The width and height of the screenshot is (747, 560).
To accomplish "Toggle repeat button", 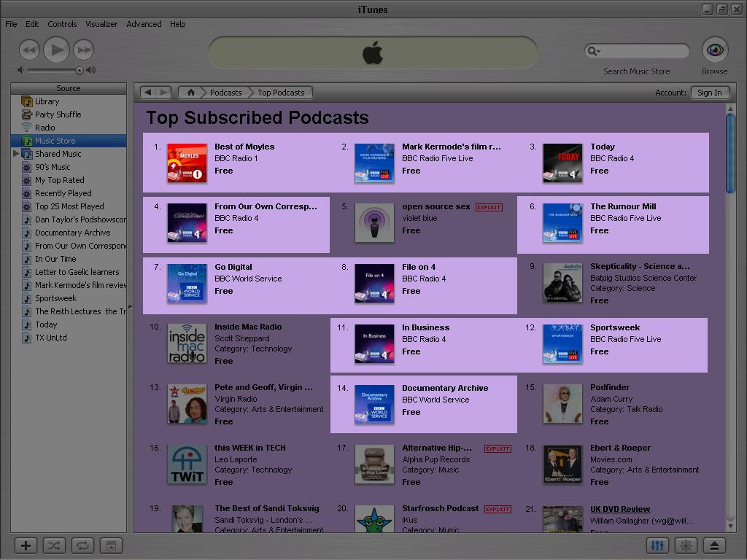I will 82,545.
